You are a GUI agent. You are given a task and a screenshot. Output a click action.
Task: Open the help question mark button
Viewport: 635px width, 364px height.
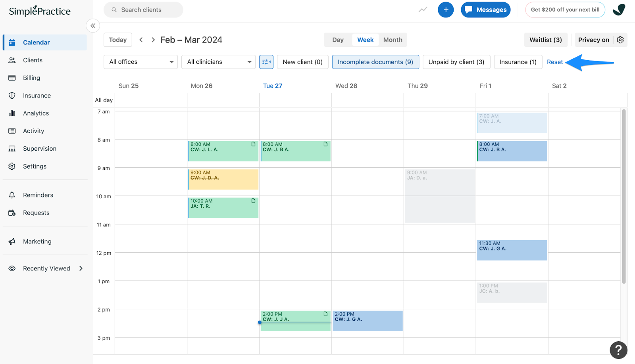point(618,350)
